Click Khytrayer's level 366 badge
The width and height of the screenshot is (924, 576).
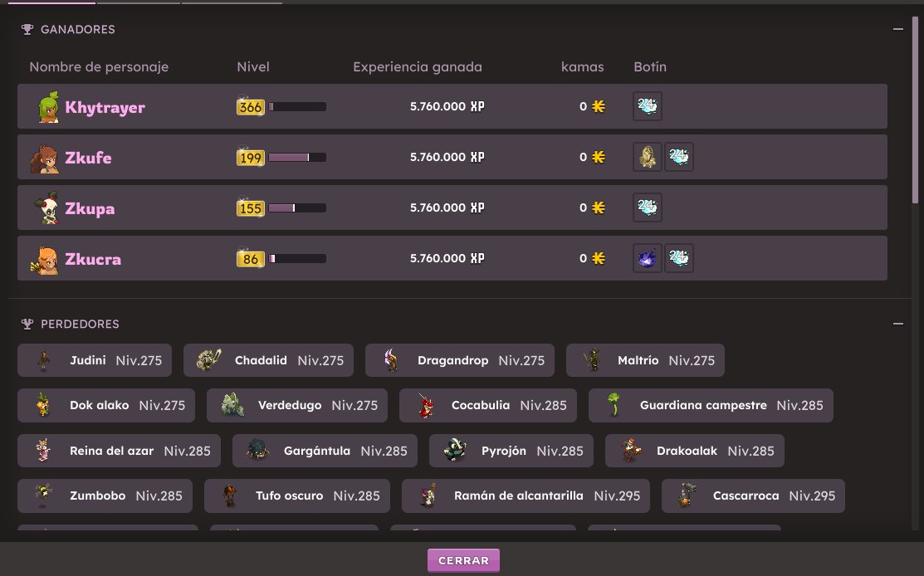coord(251,106)
